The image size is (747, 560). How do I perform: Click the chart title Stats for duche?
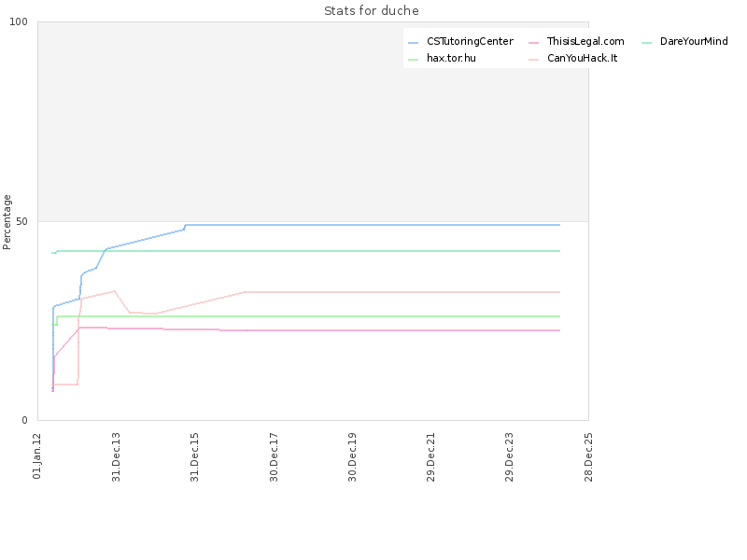(x=372, y=10)
